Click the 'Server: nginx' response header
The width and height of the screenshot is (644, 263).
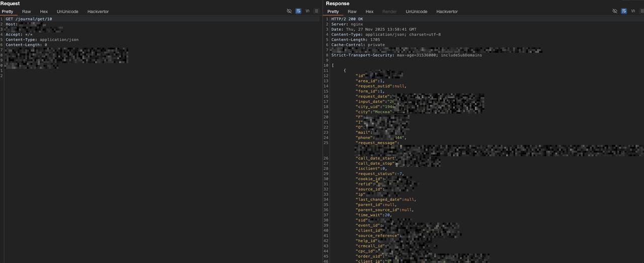pyautogui.click(x=347, y=24)
